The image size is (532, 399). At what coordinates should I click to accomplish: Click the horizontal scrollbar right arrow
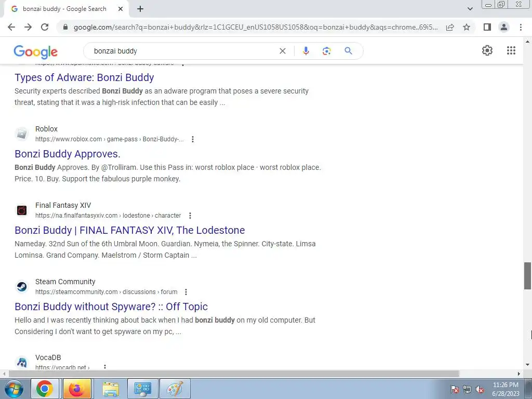pyautogui.click(x=519, y=374)
